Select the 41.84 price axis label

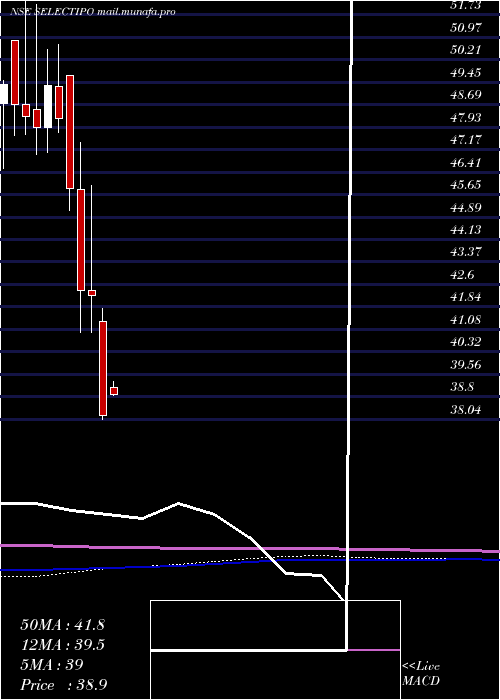(x=466, y=297)
